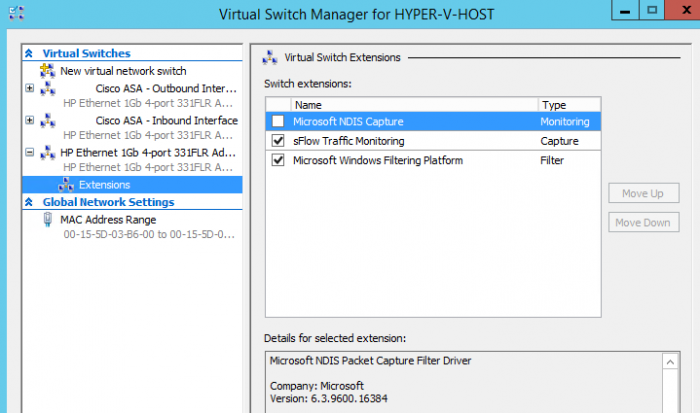Select the sFlow Traffic Monitoring row

click(433, 141)
